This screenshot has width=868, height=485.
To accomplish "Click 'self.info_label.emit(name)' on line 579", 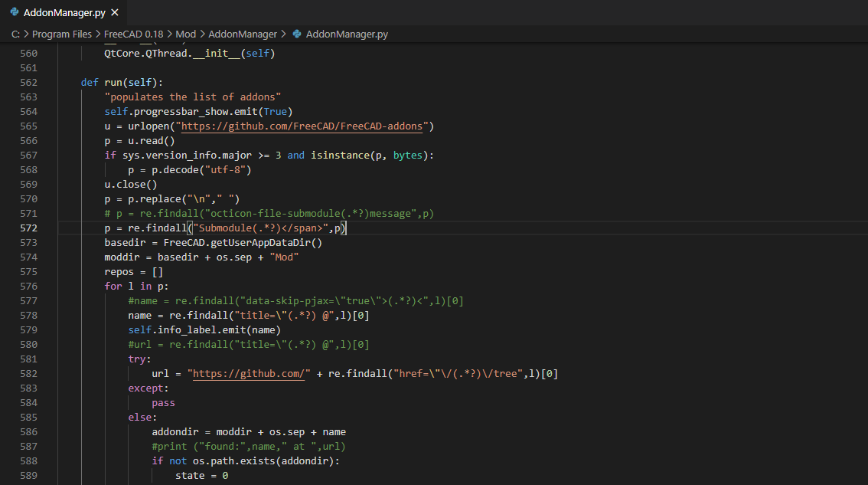I will click(x=204, y=329).
